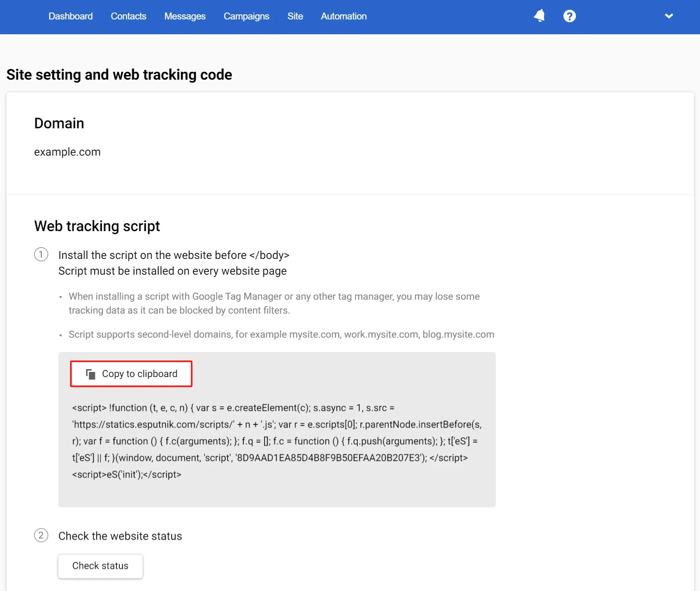The image size is (700, 591).
Task: Click the tracking script code text
Action: coord(277,441)
